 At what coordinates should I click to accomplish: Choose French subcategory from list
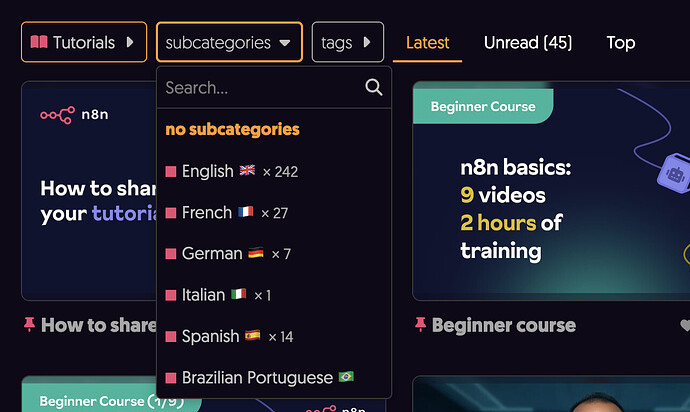274,213
